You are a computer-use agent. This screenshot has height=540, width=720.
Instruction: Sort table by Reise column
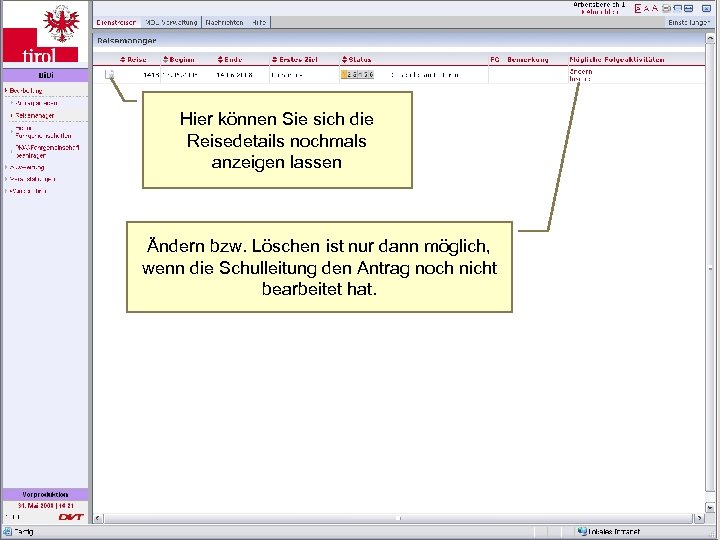[133, 60]
